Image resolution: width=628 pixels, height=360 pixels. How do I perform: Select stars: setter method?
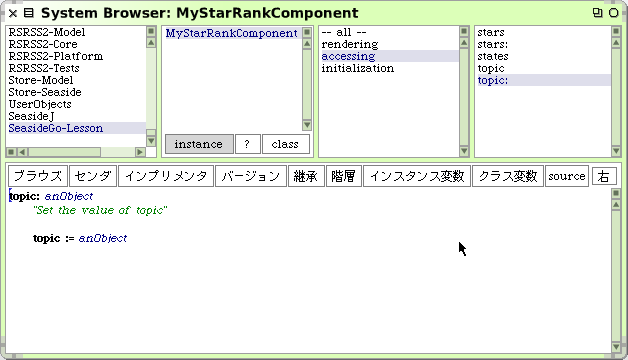coord(543,44)
